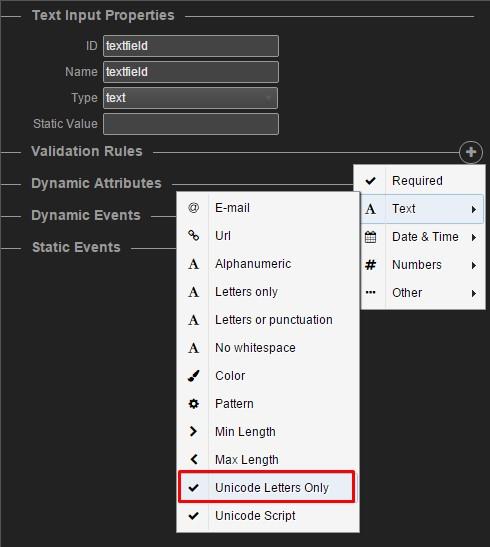Toggle the Required validation checkmark
Viewport: 490px width, 547px height.
pyautogui.click(x=370, y=181)
